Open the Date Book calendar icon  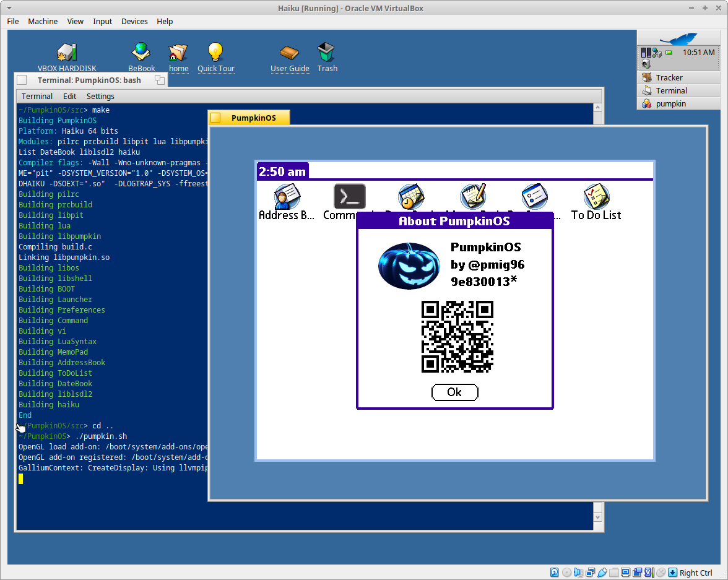point(411,196)
